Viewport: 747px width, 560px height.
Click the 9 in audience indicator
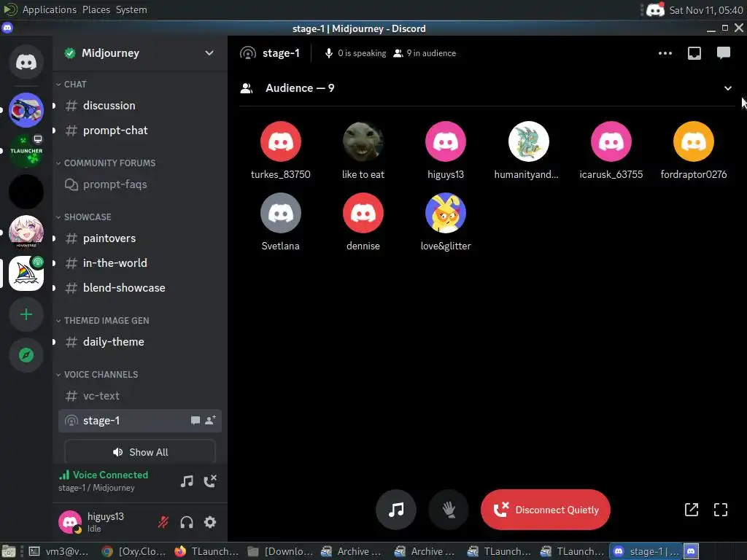425,53
